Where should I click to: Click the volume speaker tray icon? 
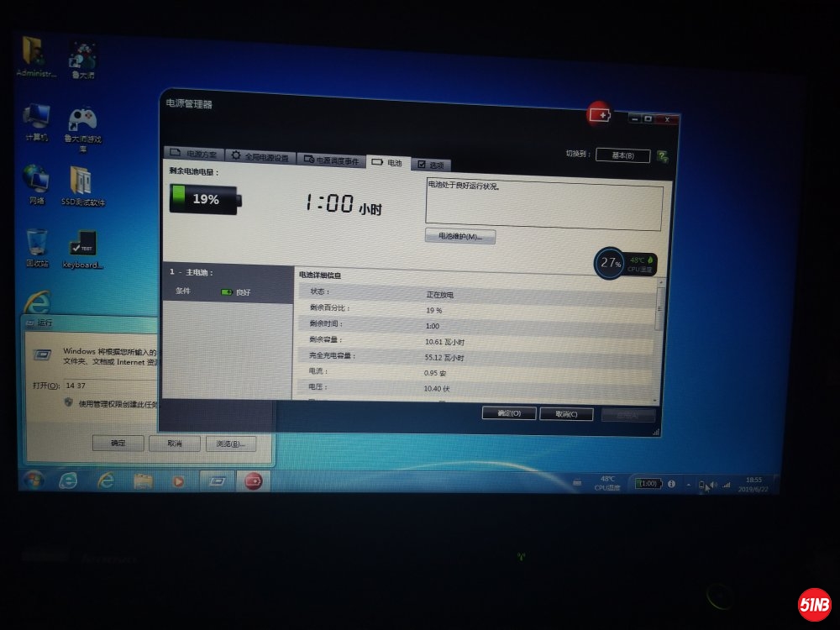coord(711,485)
